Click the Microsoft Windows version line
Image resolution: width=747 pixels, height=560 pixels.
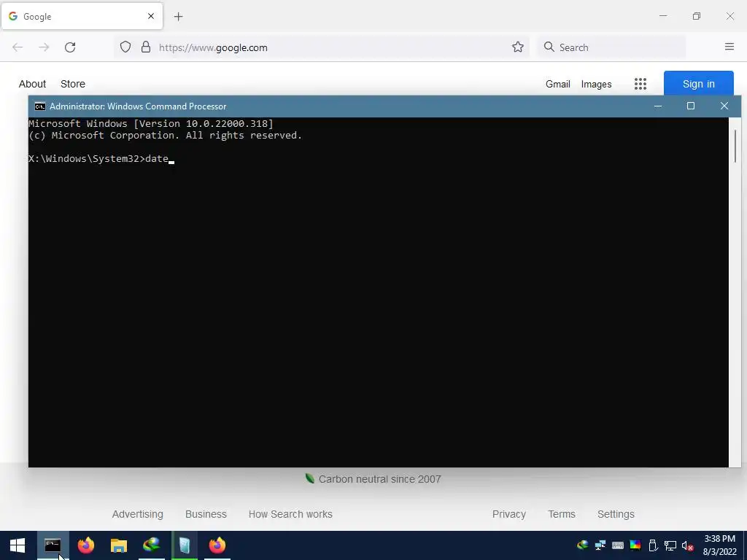pos(151,124)
